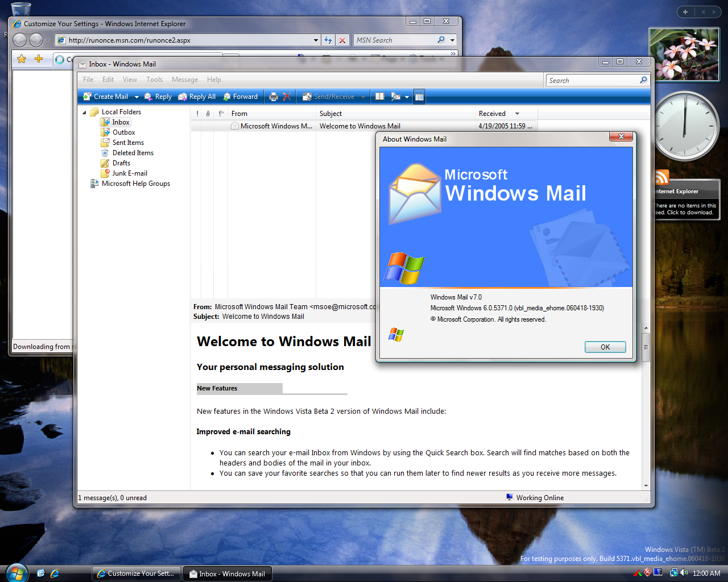The width and height of the screenshot is (728, 582).
Task: Open the Edit menu in Windows Mail
Action: pos(108,80)
